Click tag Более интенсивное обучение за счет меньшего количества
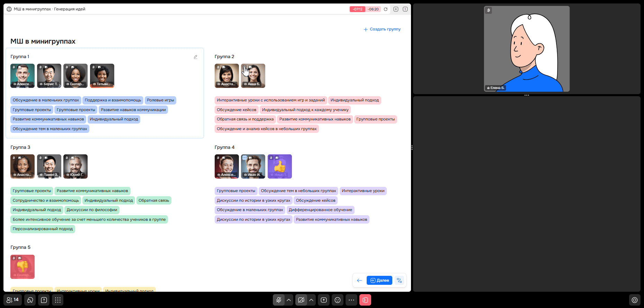This screenshot has height=308, width=644. (89, 220)
